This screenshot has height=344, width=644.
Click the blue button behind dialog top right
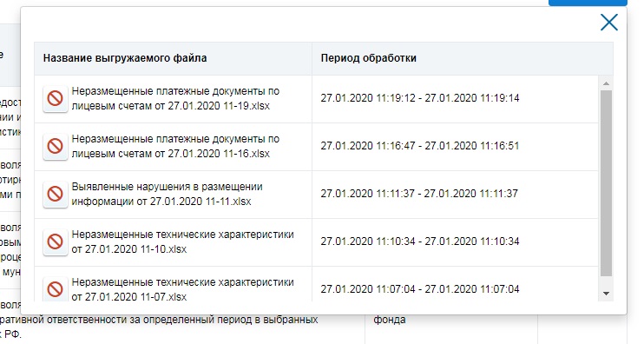coord(588,3)
